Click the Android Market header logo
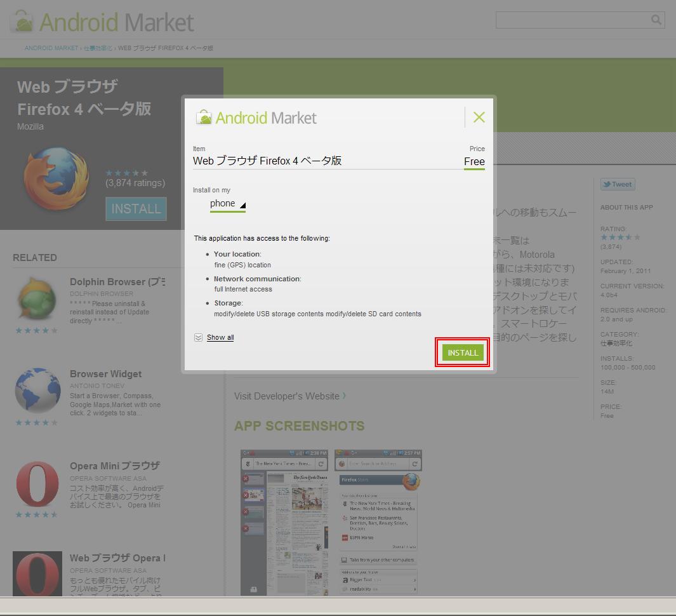This screenshot has height=616, width=676. (102, 22)
